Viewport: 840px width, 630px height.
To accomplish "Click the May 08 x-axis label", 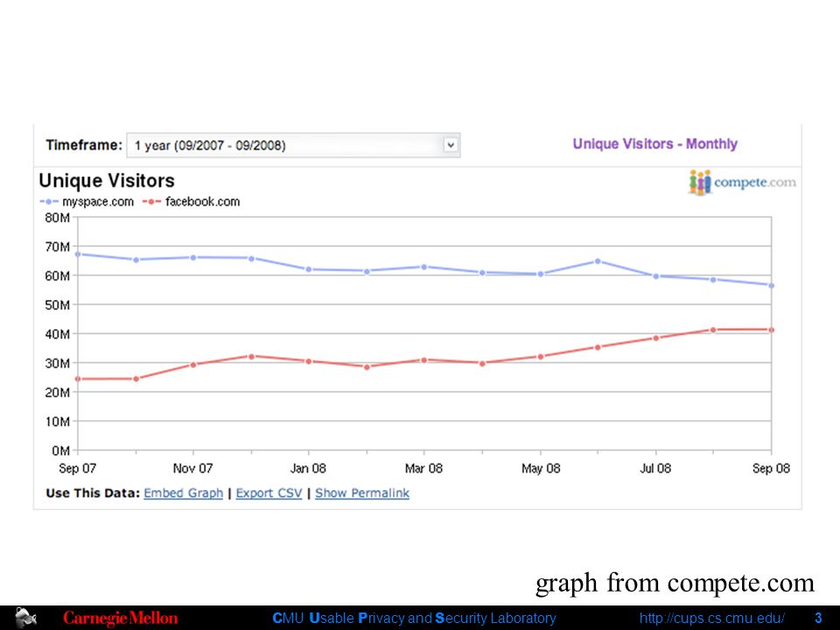I will coord(541,468).
